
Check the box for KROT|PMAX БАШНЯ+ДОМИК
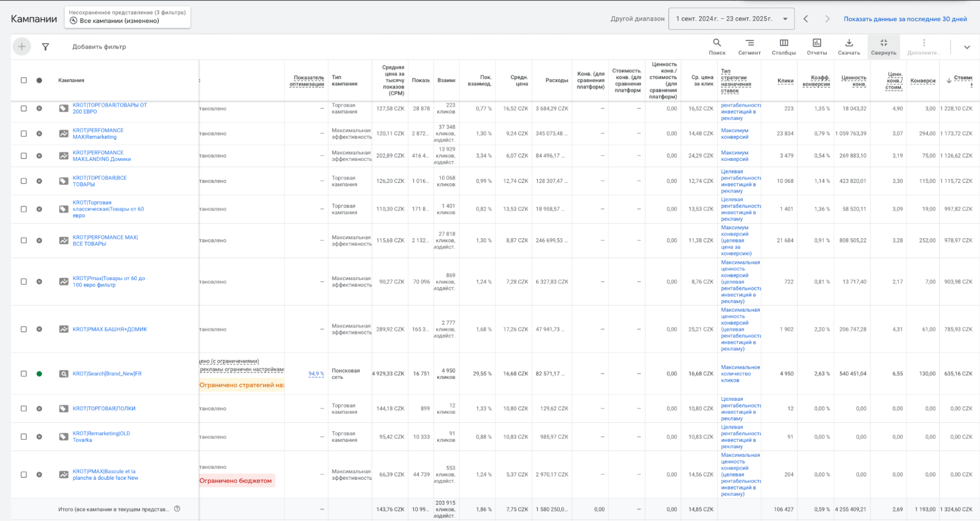tap(24, 329)
